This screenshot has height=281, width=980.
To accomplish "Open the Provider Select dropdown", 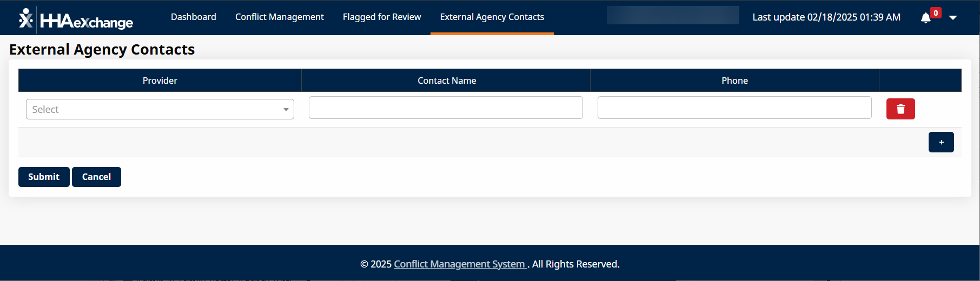I will pyautogui.click(x=160, y=109).
